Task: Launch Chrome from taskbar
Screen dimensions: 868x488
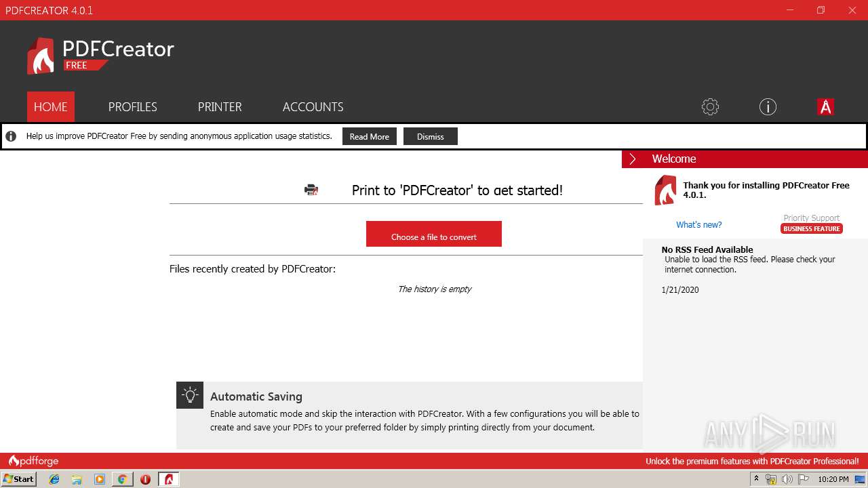Action: pyautogui.click(x=122, y=479)
